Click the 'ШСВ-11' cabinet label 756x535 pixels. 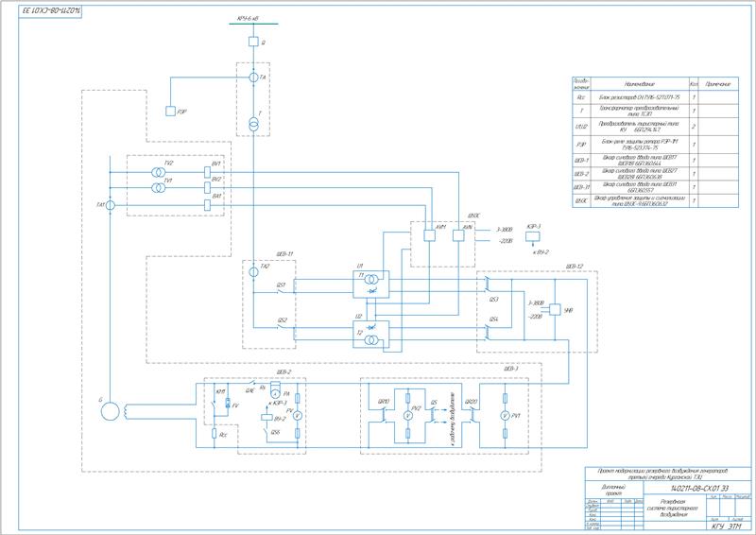tap(285, 253)
